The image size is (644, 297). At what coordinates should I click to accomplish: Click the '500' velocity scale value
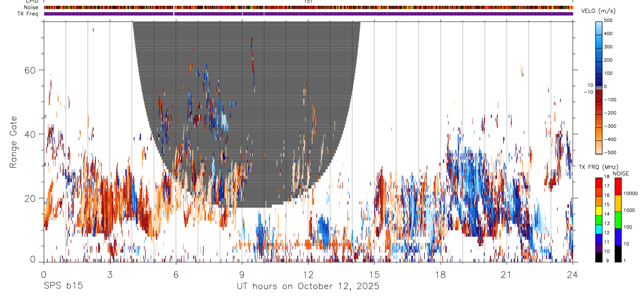(x=608, y=20)
